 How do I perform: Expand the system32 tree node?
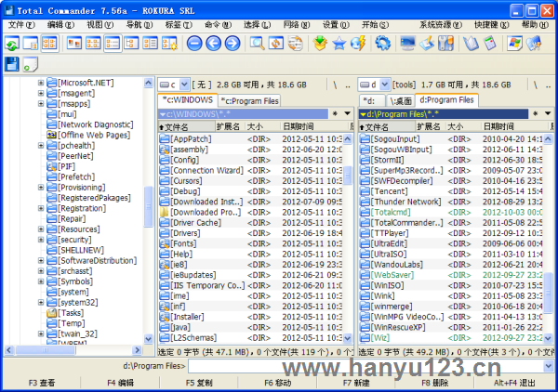tap(41, 303)
